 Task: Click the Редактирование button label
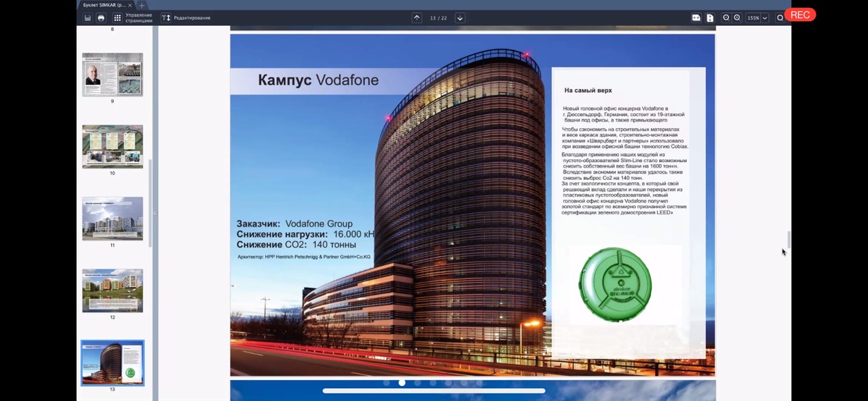[192, 18]
